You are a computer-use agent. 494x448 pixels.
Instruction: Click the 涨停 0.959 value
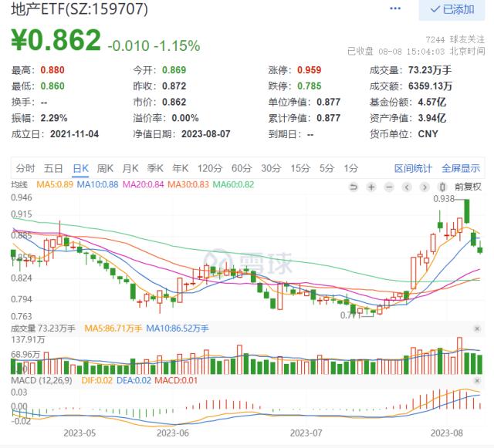pos(309,70)
